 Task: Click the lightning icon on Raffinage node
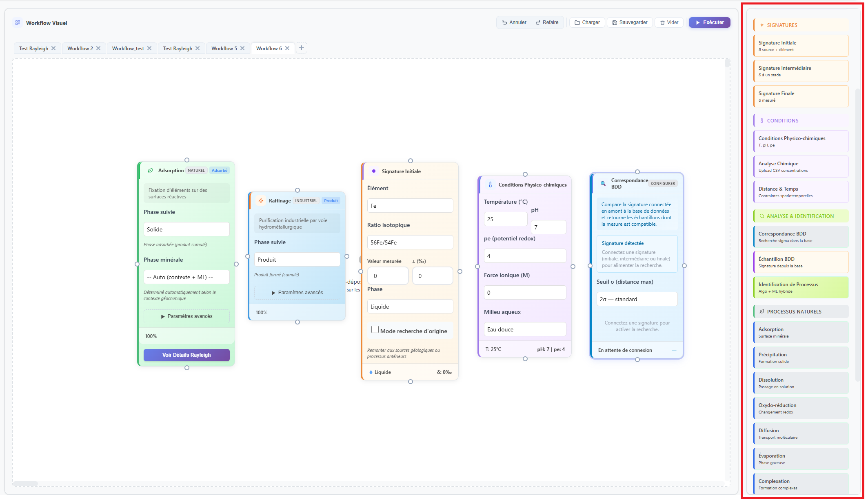tap(261, 201)
